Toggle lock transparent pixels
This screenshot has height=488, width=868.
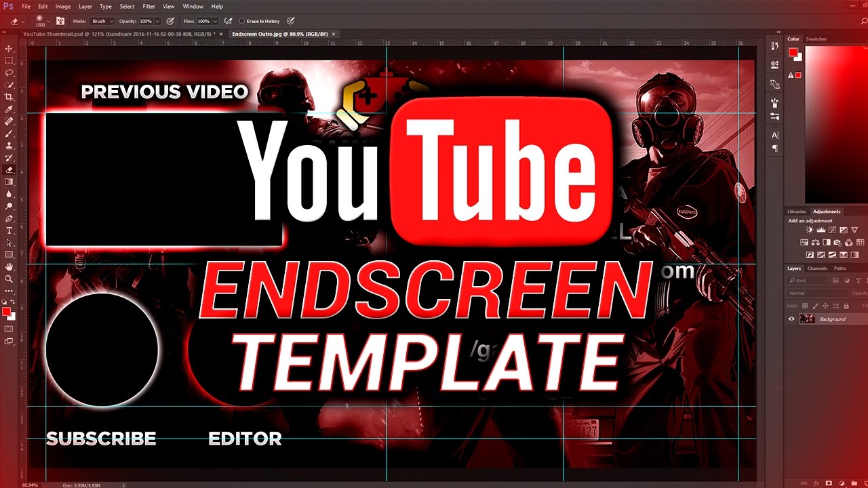(804, 305)
